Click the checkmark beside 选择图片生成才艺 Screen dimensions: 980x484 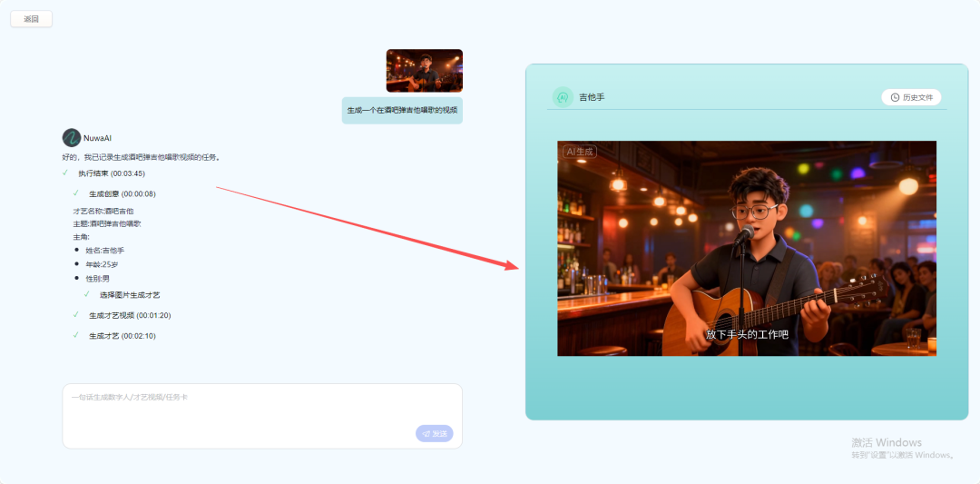pyautogui.click(x=87, y=295)
